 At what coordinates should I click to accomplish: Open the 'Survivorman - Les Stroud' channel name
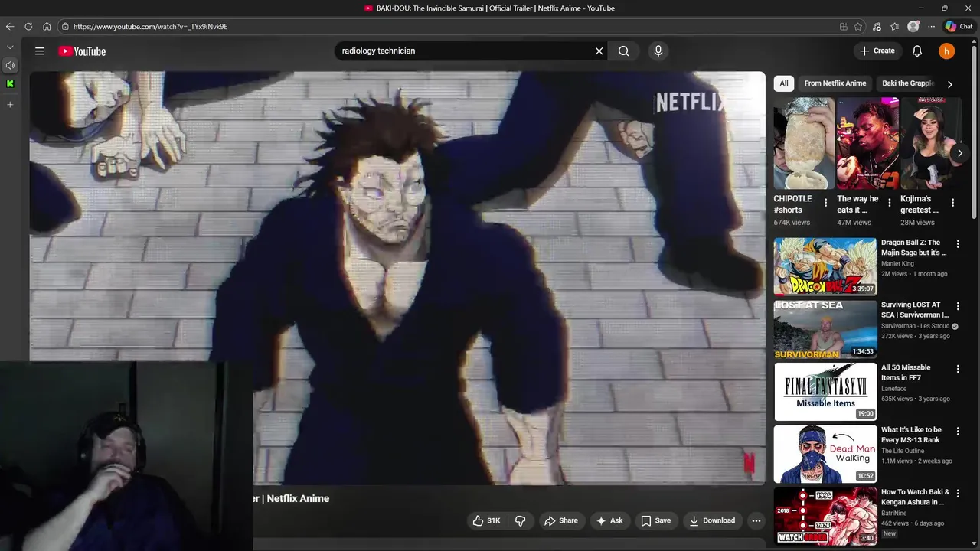coord(915,326)
